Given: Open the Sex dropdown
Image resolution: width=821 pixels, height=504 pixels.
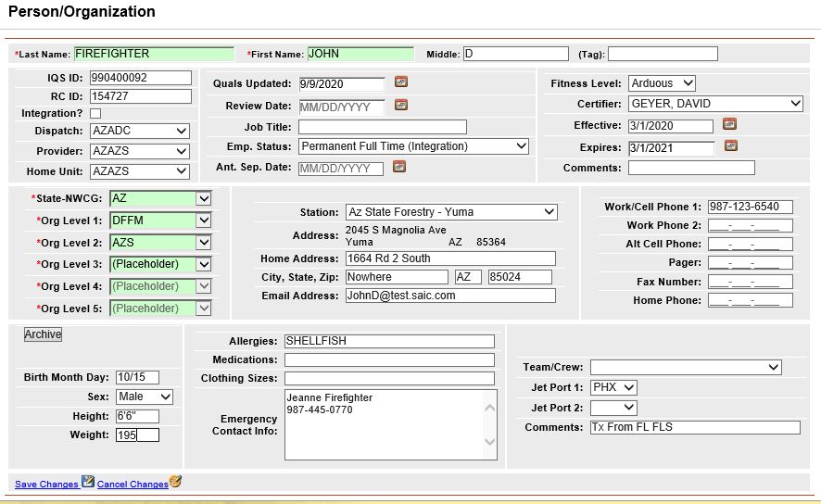Looking at the screenshot, I should pyautogui.click(x=145, y=397).
